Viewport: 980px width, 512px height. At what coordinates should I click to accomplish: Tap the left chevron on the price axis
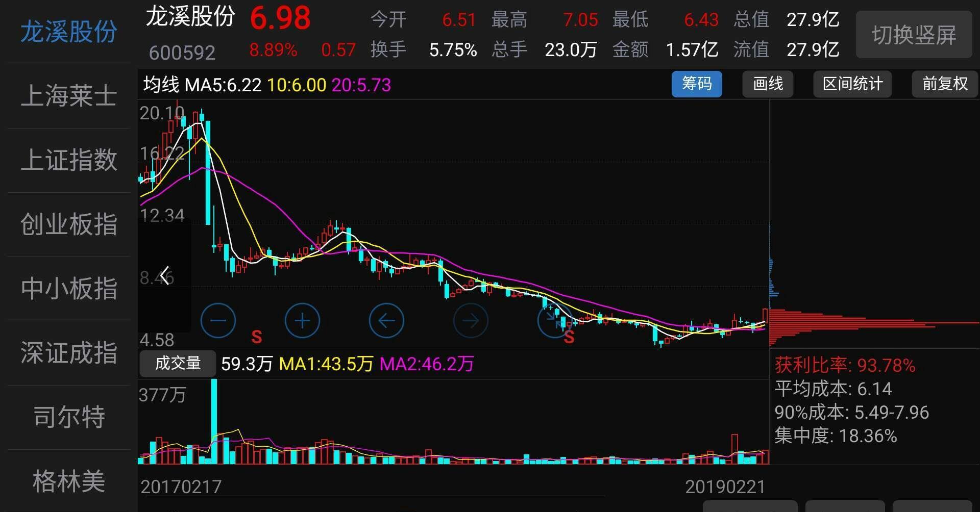coord(164,276)
